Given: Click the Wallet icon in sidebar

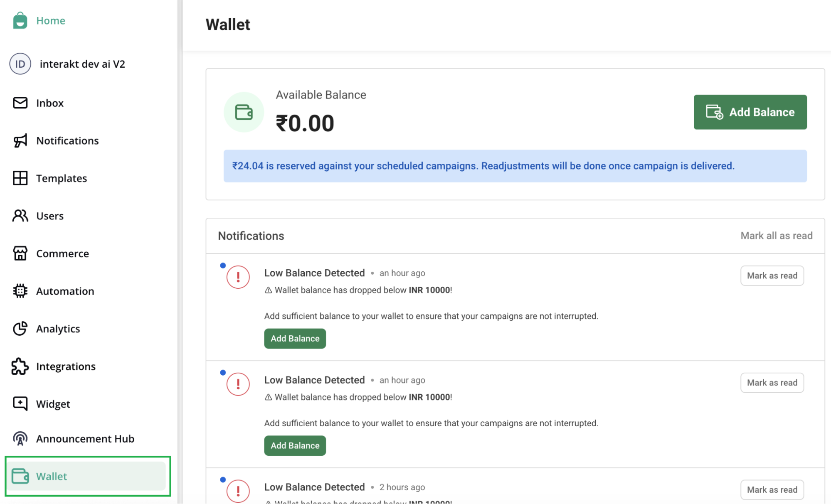Looking at the screenshot, I should pyautogui.click(x=20, y=476).
